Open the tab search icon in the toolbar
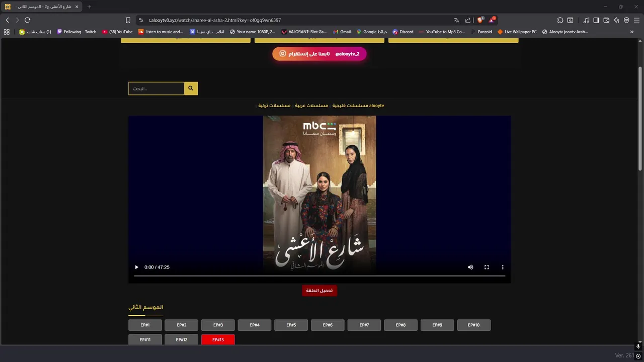This screenshot has height=362, width=644. (x=570, y=20)
